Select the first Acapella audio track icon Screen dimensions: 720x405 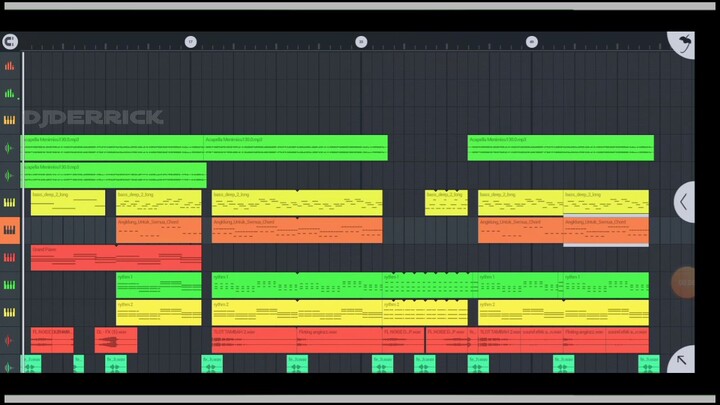tap(9, 148)
